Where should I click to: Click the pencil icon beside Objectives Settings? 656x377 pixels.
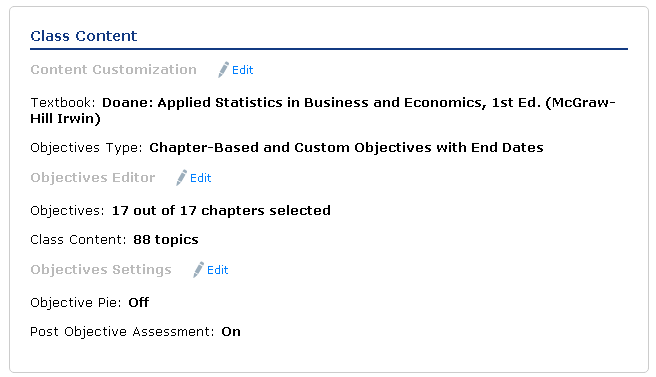[x=198, y=269]
